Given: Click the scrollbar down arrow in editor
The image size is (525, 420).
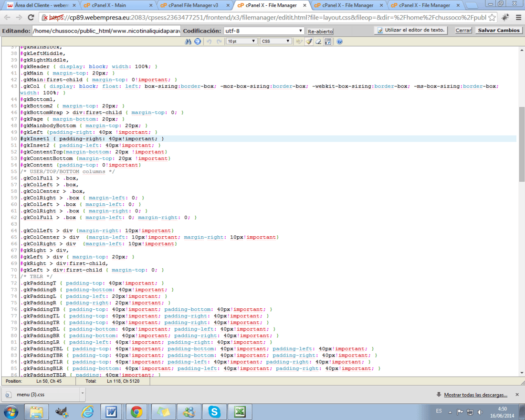Looking at the screenshot, I should [522, 373].
